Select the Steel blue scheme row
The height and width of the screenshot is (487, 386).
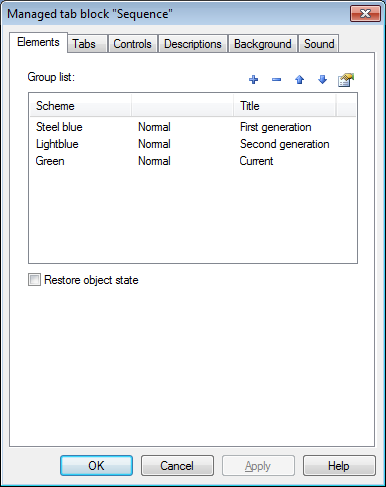click(x=193, y=127)
